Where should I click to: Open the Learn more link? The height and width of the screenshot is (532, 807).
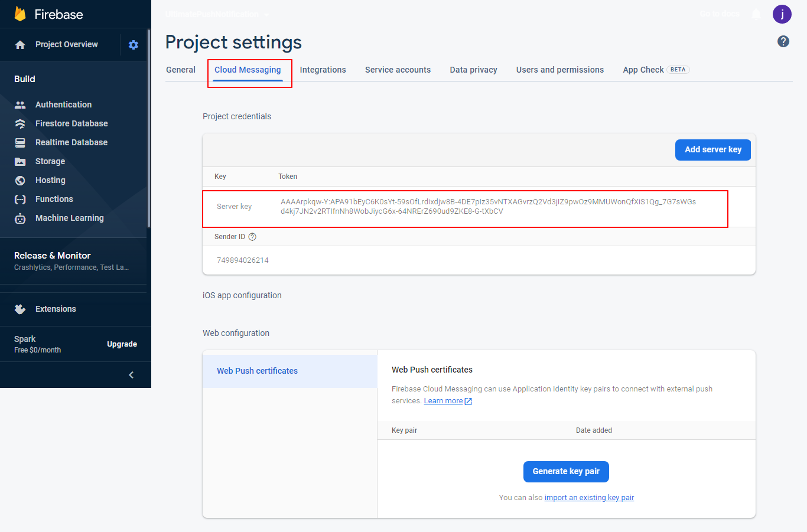[x=448, y=401]
